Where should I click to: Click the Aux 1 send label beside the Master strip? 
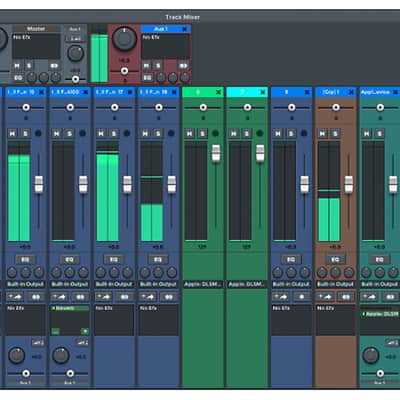click(x=75, y=29)
